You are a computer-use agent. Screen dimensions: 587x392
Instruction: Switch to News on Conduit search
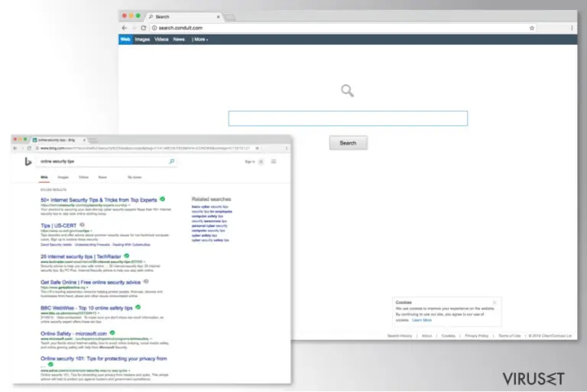point(179,39)
